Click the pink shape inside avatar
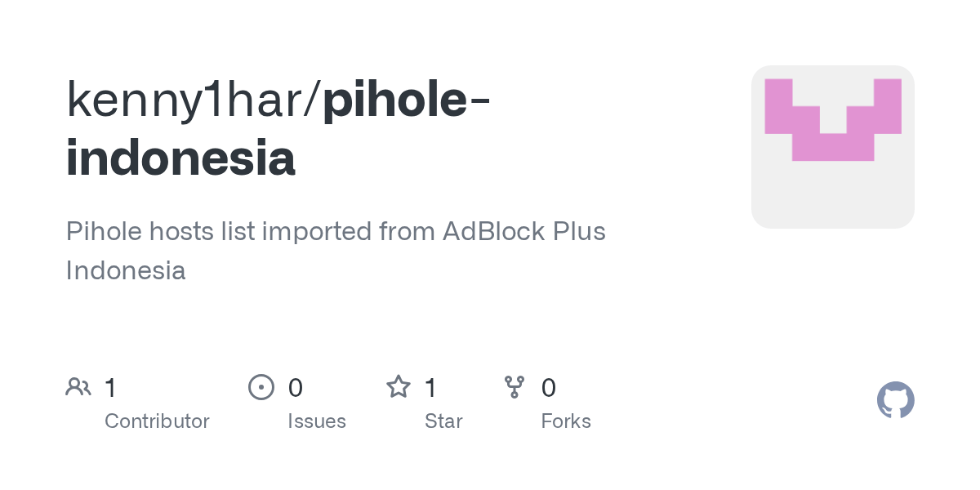980x490 pixels. click(x=833, y=120)
